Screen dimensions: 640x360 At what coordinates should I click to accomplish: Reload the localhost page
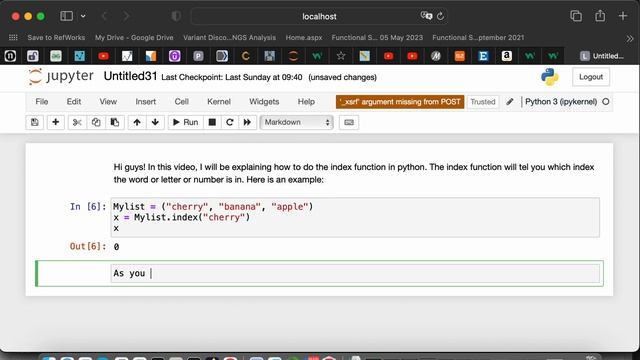coord(440,16)
